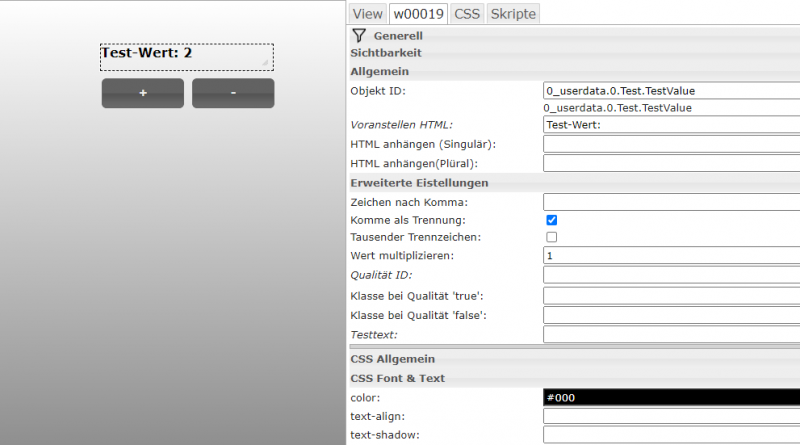Switch to the CSS tab
This screenshot has height=445, width=800.
pos(466,13)
